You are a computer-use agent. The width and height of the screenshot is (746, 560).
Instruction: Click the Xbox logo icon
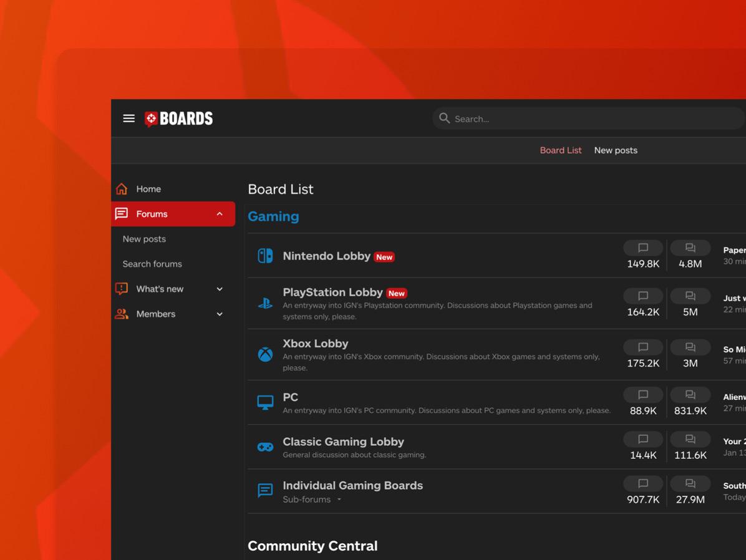coord(264,354)
